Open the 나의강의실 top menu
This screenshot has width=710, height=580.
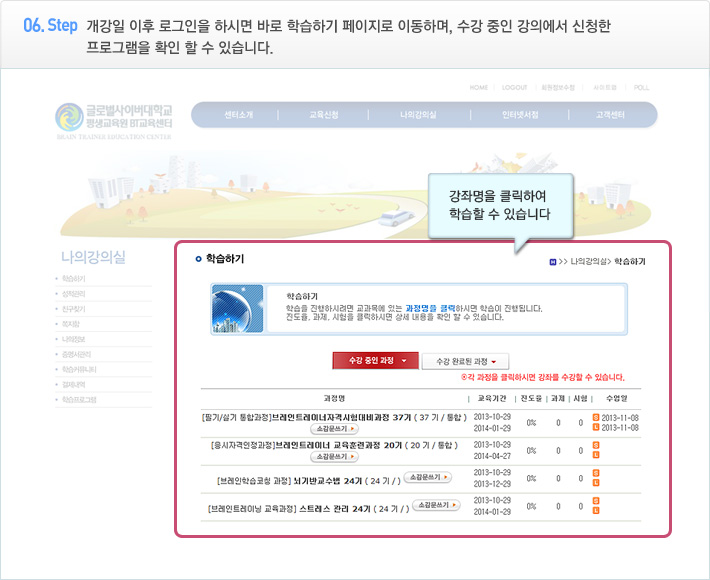tap(418, 115)
